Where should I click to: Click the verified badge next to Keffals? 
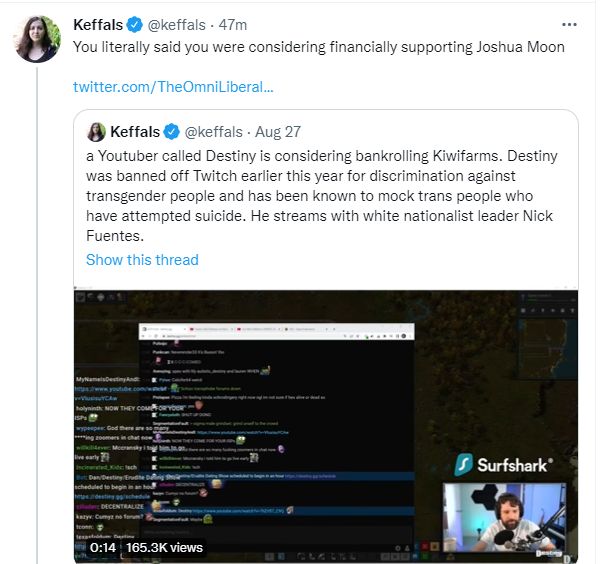[134, 23]
